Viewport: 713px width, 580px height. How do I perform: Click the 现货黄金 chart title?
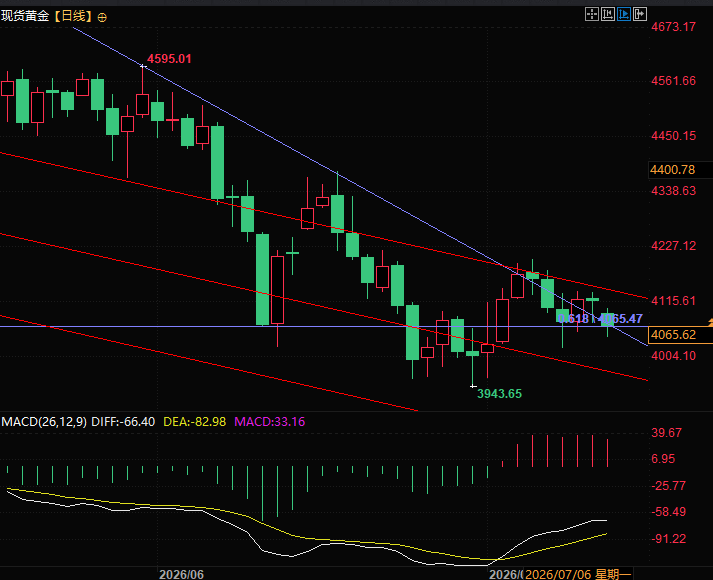tap(25, 16)
